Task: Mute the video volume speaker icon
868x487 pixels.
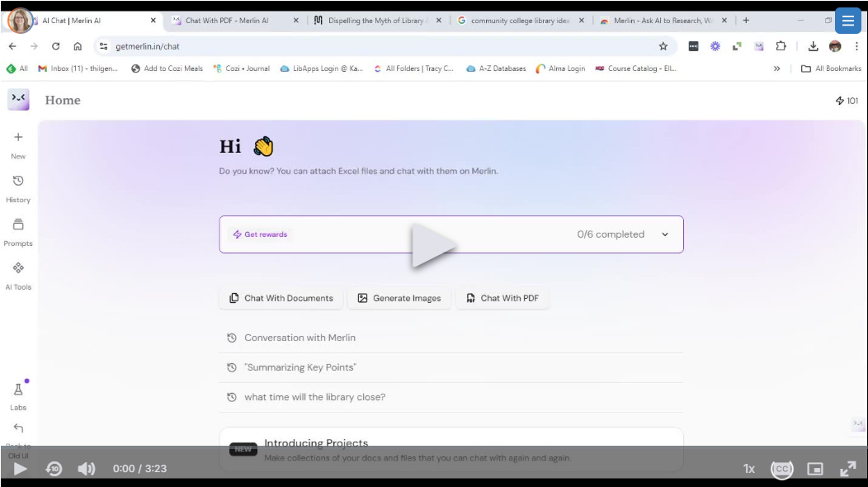Action: pyautogui.click(x=87, y=469)
